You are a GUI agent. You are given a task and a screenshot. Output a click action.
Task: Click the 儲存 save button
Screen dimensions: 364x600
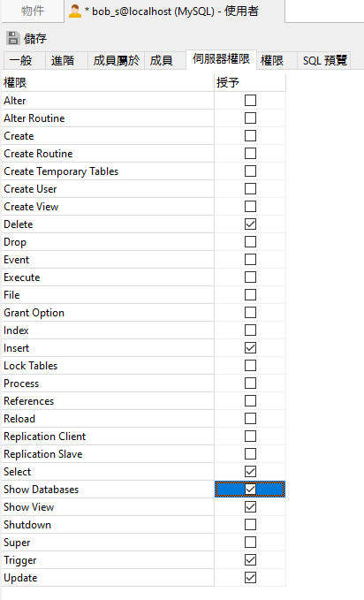coord(27,38)
